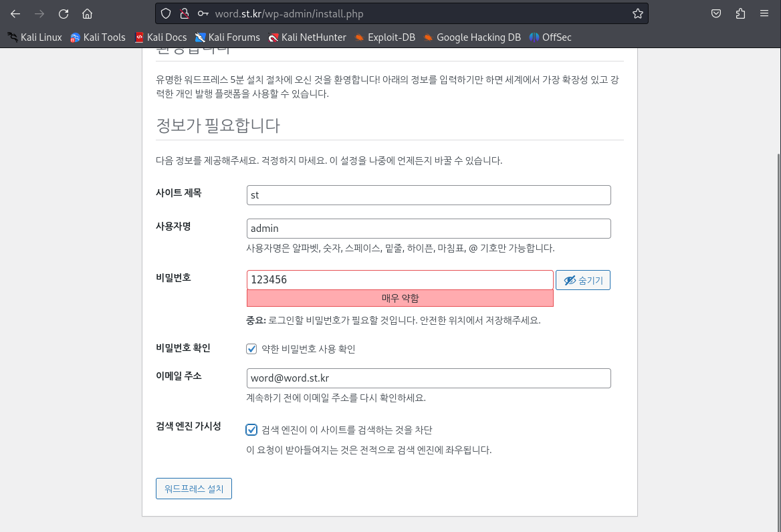Click the 매우 약함 strength indicator
This screenshot has width=781, height=532.
click(x=400, y=298)
